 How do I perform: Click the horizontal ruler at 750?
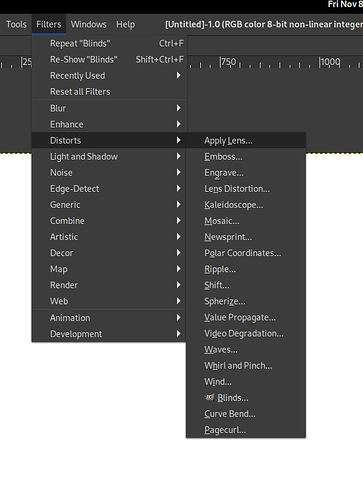coord(228,62)
